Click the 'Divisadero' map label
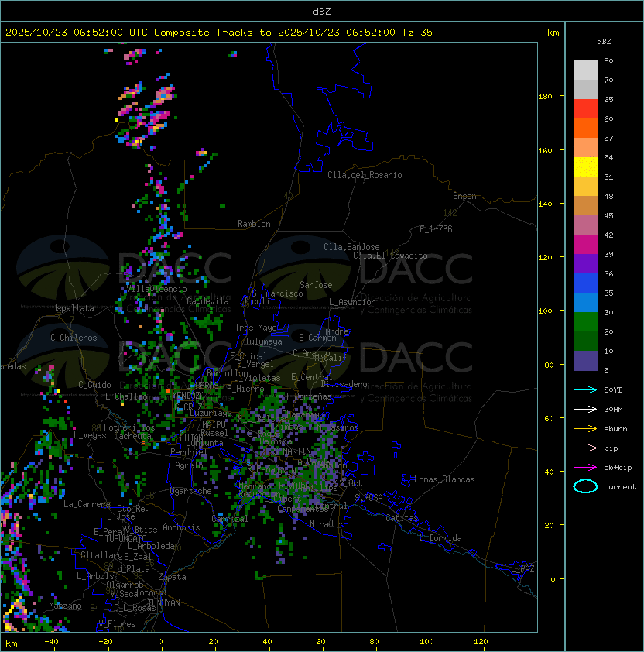Image resolution: width=644 pixels, height=652 pixels. (344, 384)
